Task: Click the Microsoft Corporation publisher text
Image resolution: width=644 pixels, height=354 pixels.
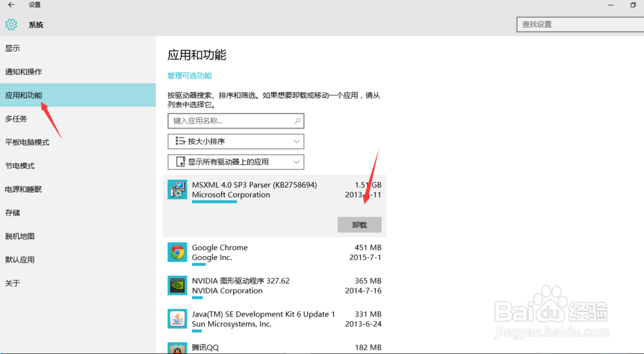Action: [x=231, y=195]
